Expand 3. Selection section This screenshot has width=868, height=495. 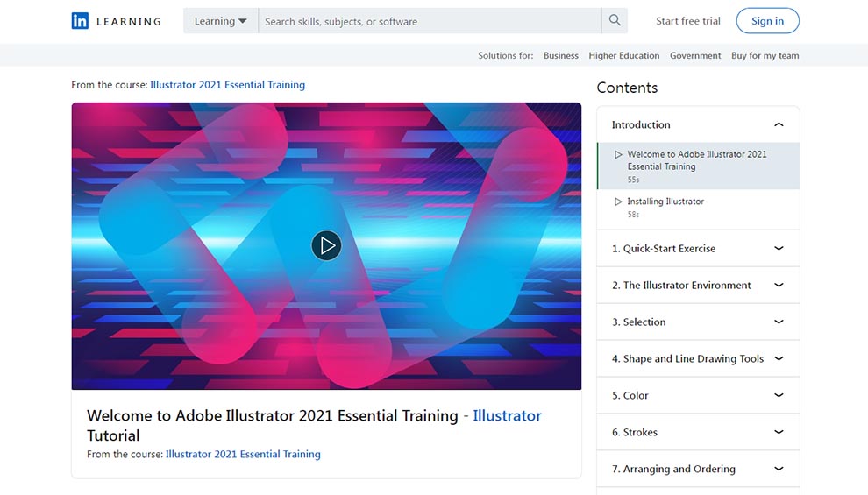click(698, 322)
